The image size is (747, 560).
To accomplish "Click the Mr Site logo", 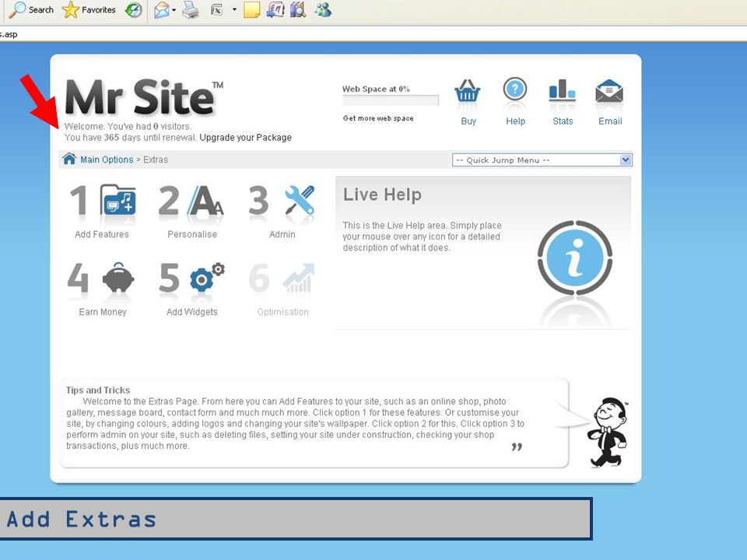I will (143, 97).
